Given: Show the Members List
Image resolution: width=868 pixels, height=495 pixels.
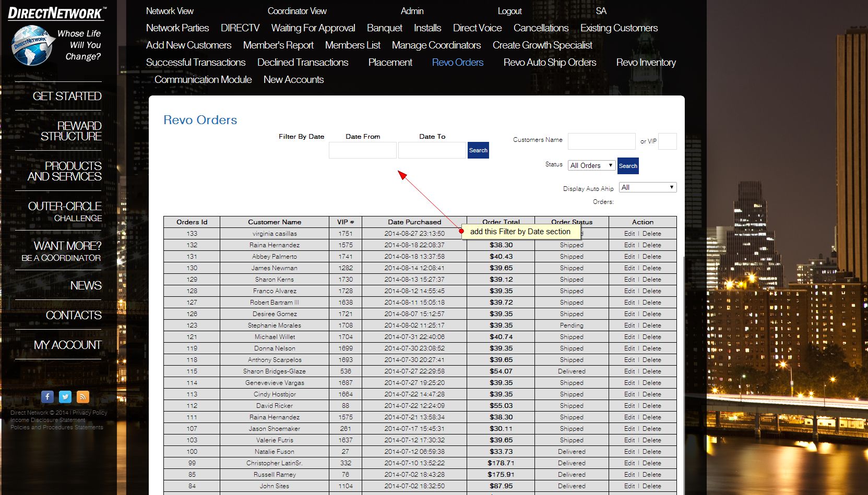Looking at the screenshot, I should point(353,45).
